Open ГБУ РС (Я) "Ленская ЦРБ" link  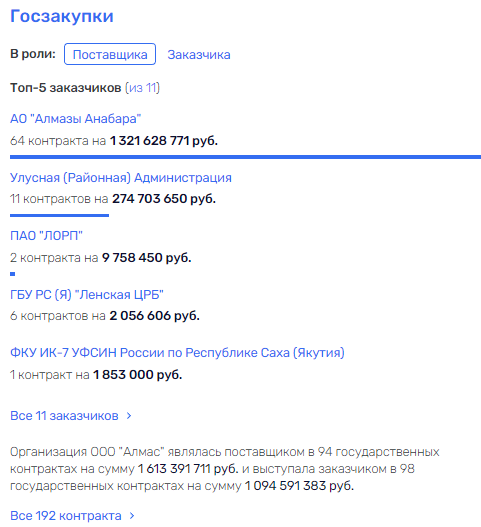(87, 294)
